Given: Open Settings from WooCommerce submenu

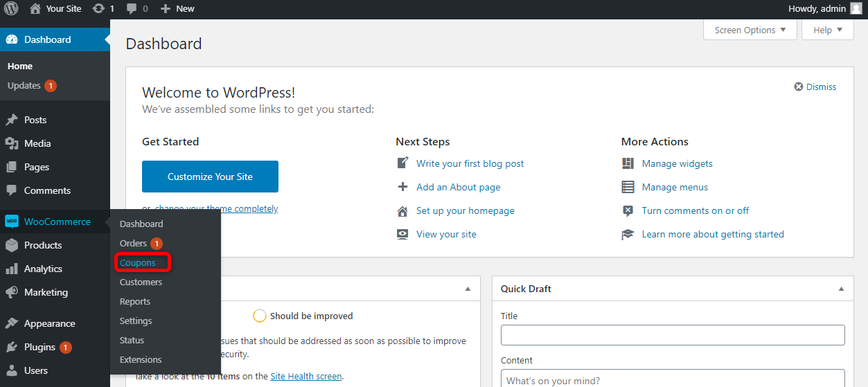Looking at the screenshot, I should point(136,321).
